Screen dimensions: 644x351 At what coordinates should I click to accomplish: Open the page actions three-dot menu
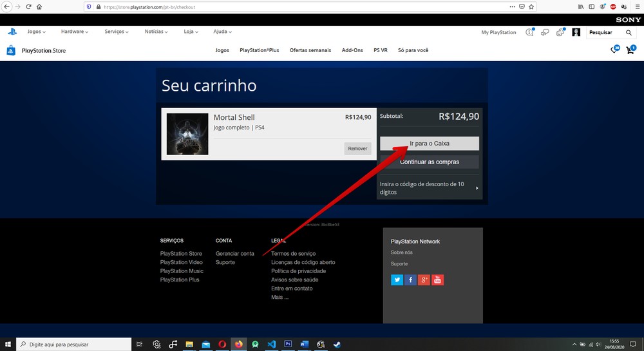(x=512, y=6)
